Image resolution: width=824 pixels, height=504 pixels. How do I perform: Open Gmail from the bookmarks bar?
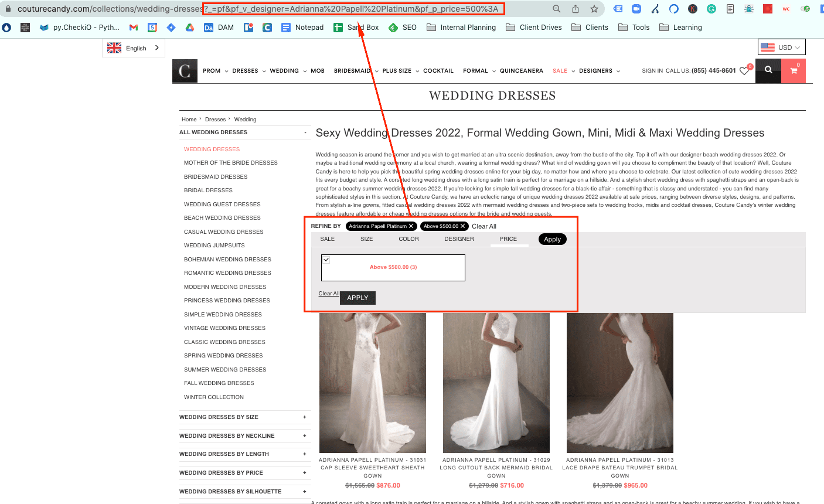134,27
